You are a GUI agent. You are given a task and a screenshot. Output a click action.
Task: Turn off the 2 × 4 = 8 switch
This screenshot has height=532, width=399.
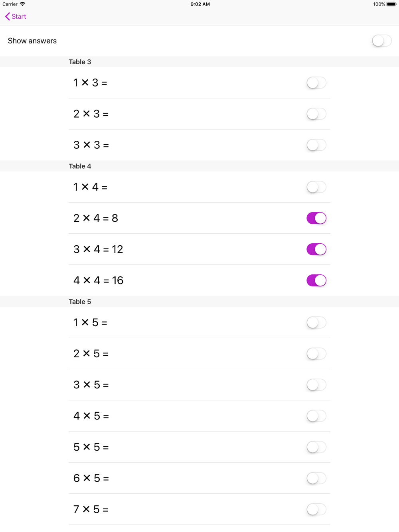[316, 218]
